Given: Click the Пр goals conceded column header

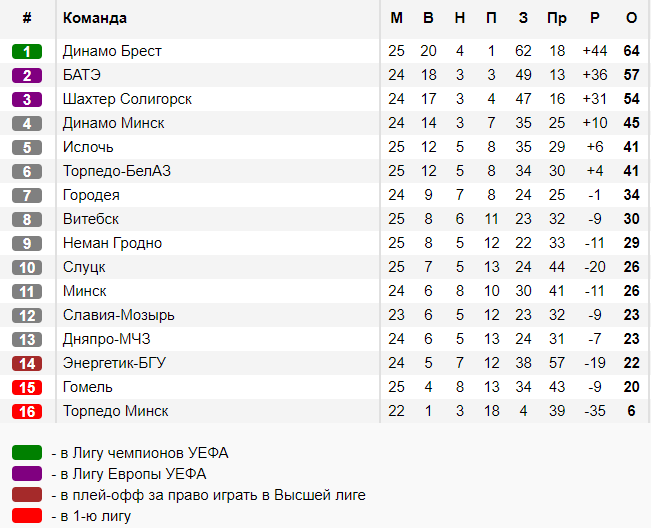Looking at the screenshot, I should 557,18.
